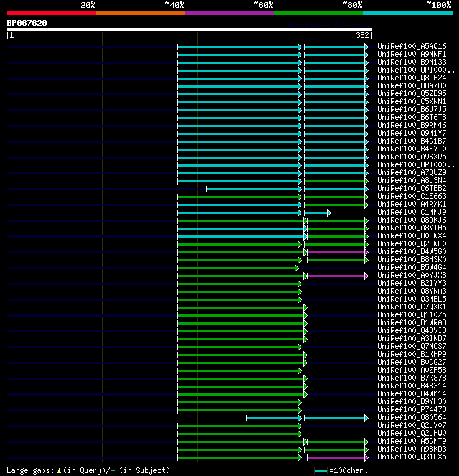This screenshot has height=476, width=459.
Task: Select the UniRef100_B6U7J5 row label
Action: pos(412,109)
